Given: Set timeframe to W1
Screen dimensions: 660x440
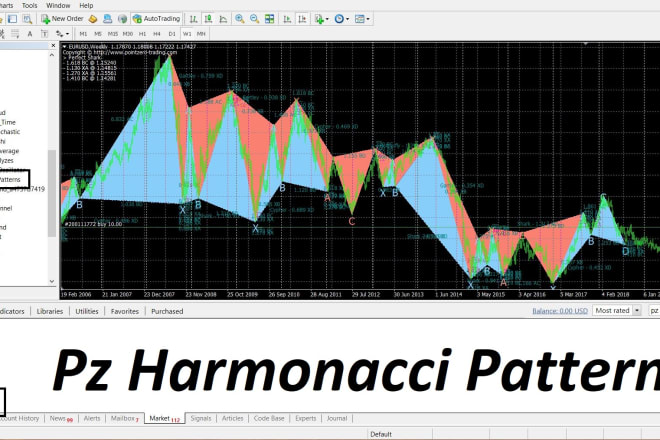Looking at the screenshot, I should click(x=187, y=34).
